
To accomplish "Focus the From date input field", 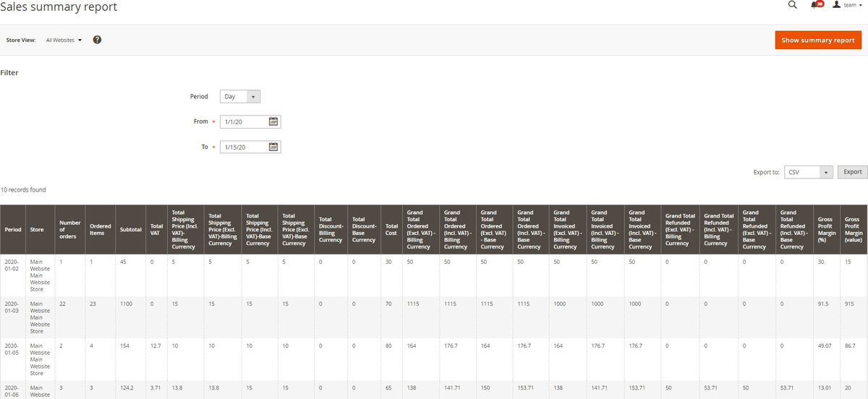I will 244,122.
